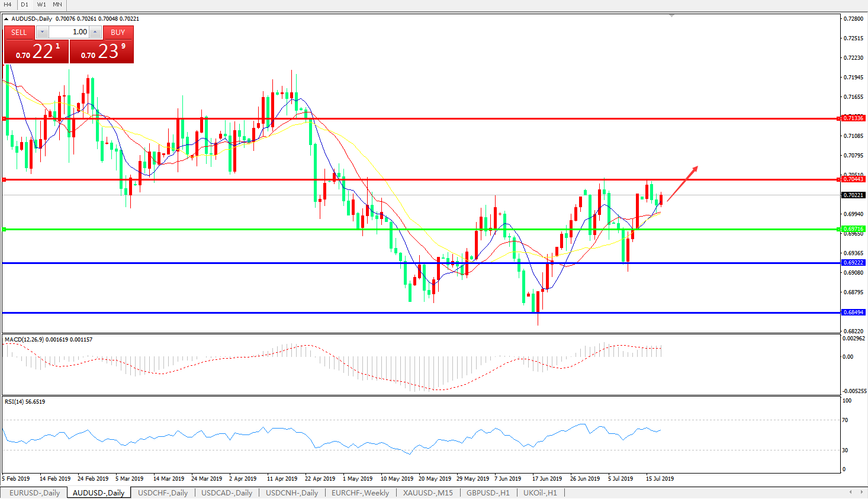Switch chart to W1 timeframe
The width and height of the screenshot is (868, 499).
(41, 4)
